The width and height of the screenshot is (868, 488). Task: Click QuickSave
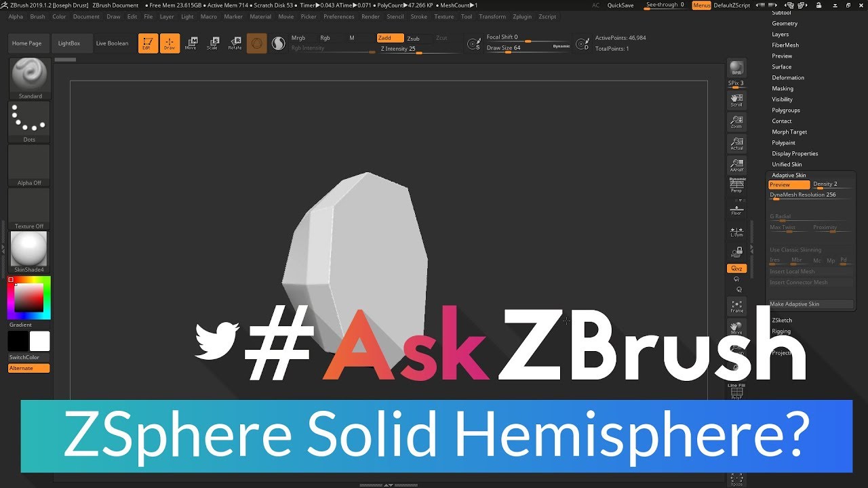coord(620,5)
